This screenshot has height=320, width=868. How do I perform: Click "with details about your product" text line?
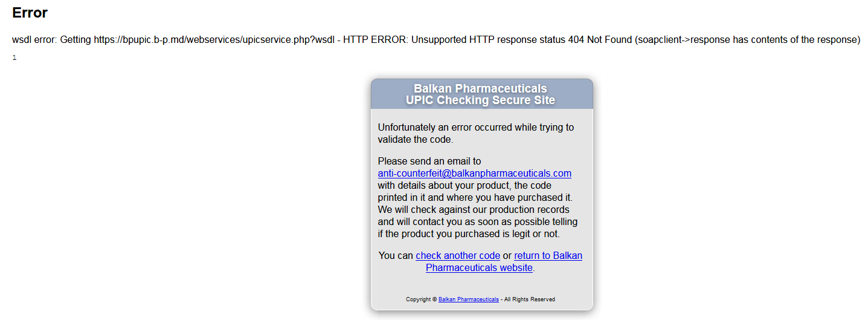(x=464, y=186)
